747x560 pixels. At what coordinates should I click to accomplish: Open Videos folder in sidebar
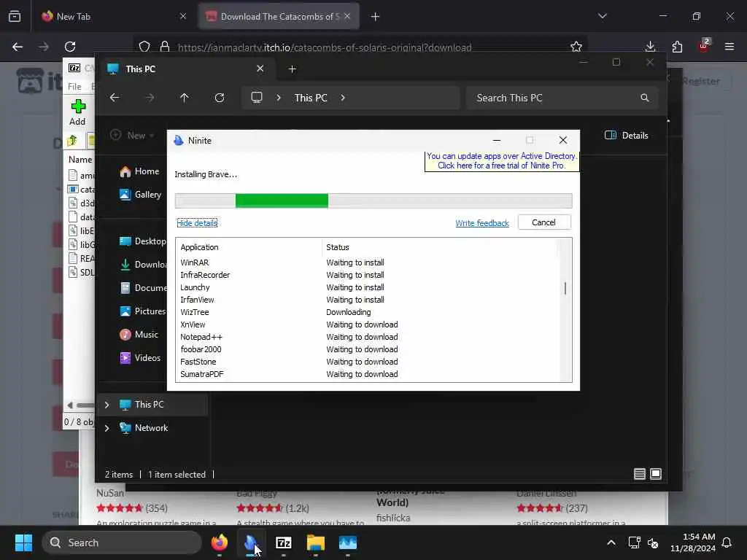(x=141, y=357)
